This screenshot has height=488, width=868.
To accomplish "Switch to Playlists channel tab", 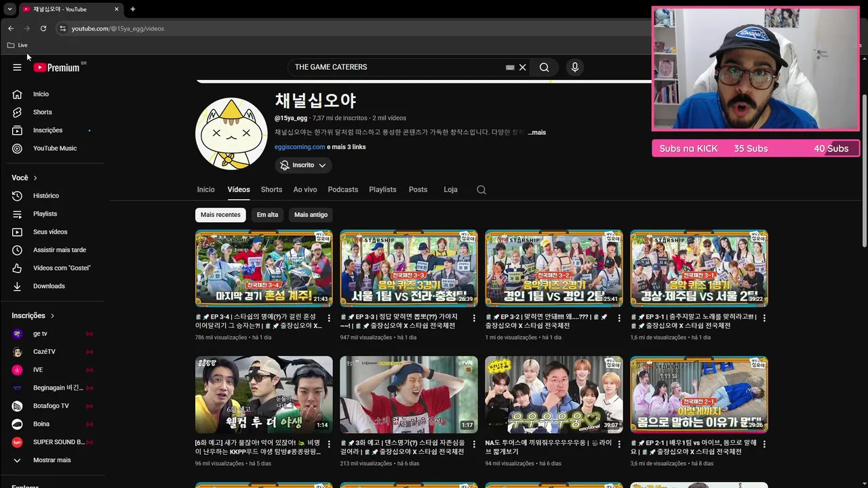I will coord(382,190).
